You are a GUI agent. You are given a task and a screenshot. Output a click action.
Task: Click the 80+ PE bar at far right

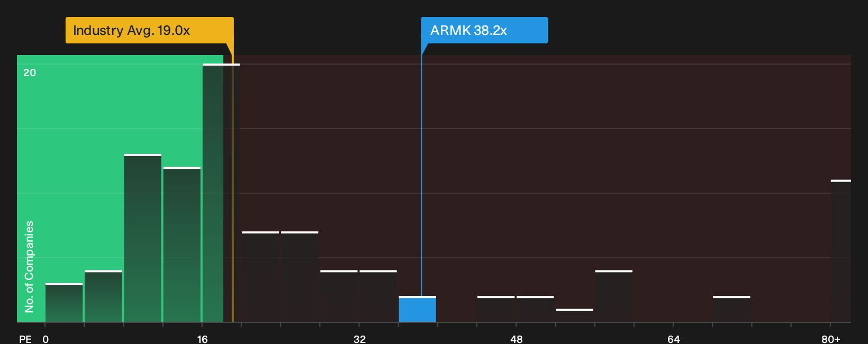tap(841, 251)
